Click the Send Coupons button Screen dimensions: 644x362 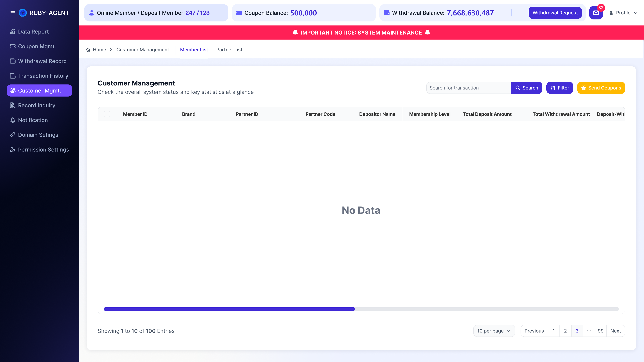(x=601, y=88)
